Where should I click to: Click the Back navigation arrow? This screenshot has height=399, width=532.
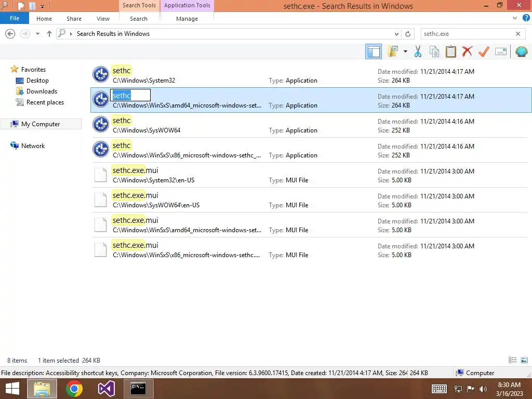pyautogui.click(x=10, y=34)
